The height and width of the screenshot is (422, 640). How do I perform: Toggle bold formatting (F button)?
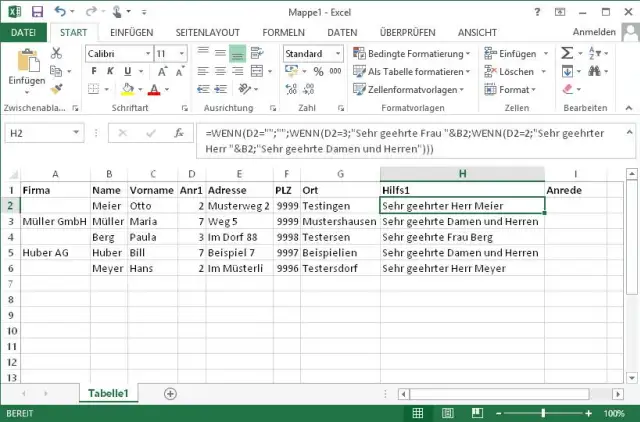coord(92,72)
